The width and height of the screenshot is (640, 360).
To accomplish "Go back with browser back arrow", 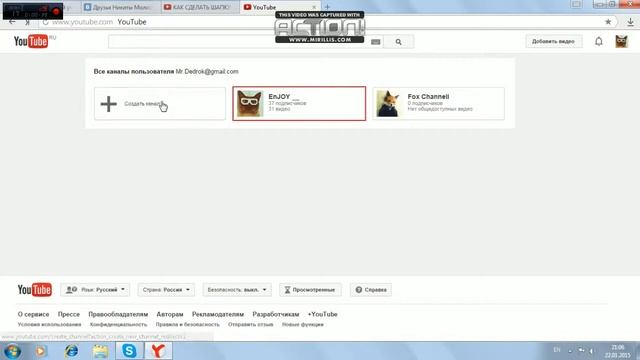I will [x=12, y=22].
